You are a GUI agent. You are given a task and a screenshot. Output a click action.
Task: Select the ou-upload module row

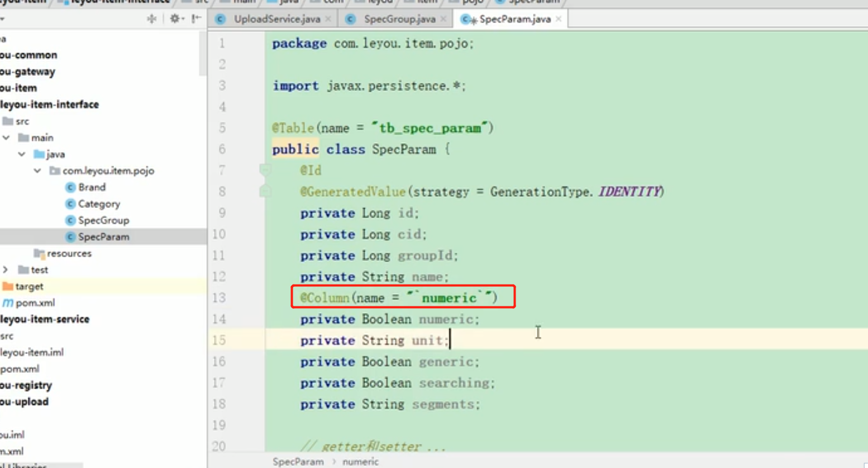[24, 402]
